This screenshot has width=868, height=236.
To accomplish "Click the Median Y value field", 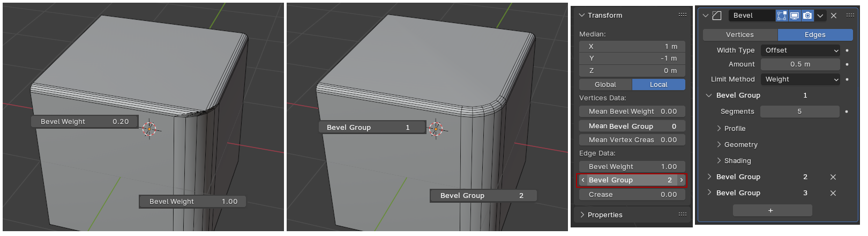I will click(632, 58).
